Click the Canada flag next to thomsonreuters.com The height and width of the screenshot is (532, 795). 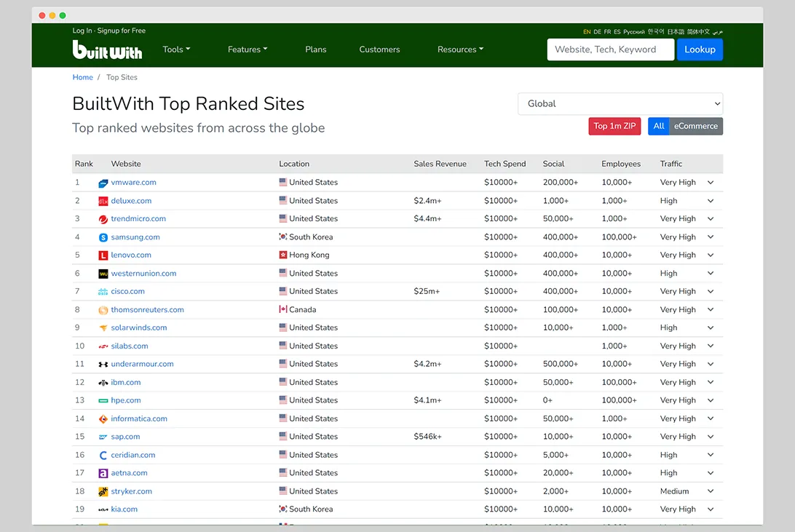[x=283, y=309]
